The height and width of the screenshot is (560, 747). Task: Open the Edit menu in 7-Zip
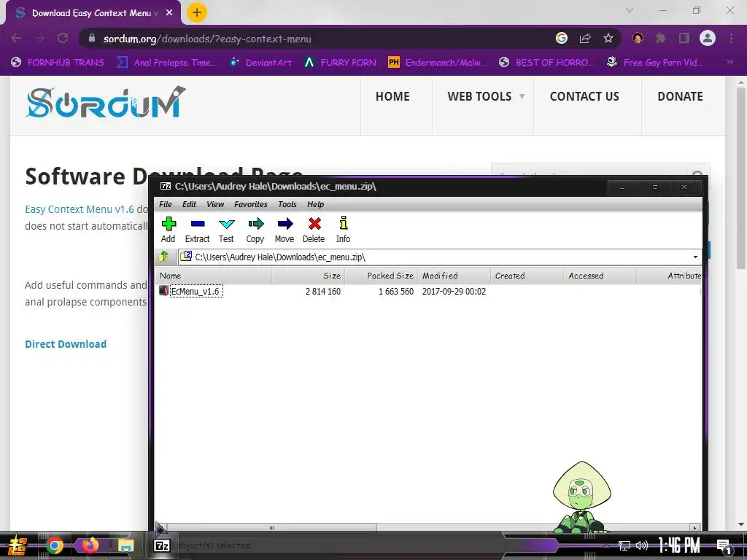[x=189, y=204]
